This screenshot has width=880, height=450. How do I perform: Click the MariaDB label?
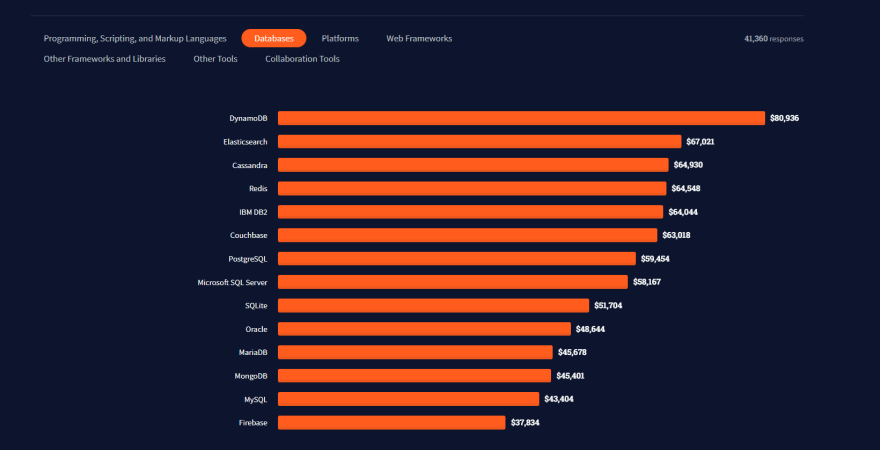click(253, 352)
